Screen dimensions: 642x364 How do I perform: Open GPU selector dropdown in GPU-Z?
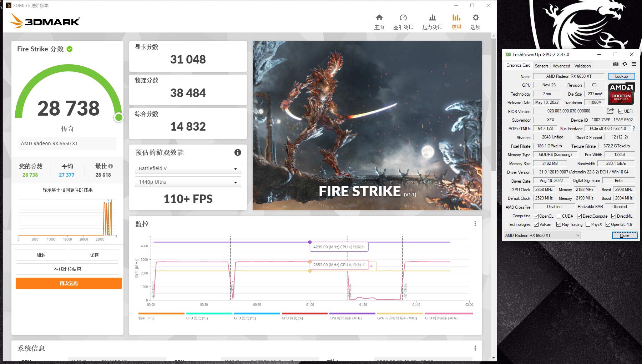542,236
